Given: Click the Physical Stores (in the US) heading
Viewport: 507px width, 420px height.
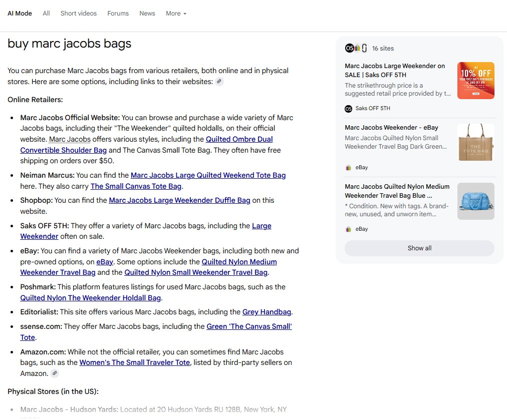Looking at the screenshot, I should pos(53,391).
